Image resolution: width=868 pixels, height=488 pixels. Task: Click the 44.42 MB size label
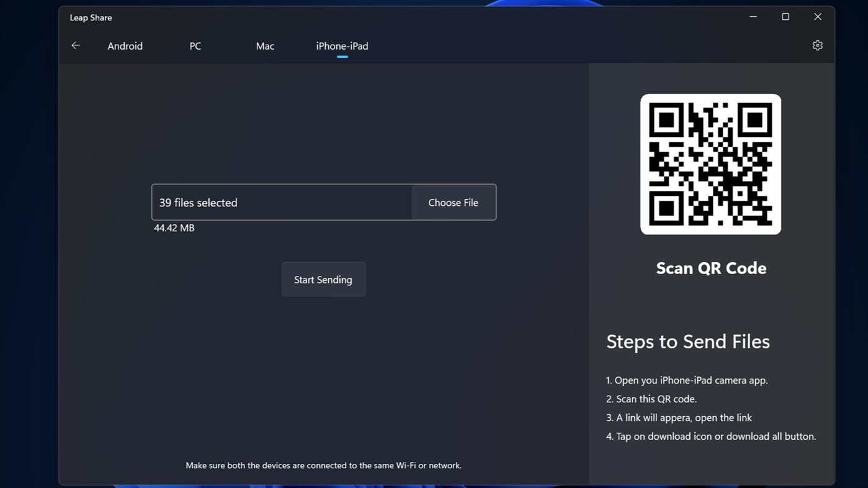(x=174, y=228)
